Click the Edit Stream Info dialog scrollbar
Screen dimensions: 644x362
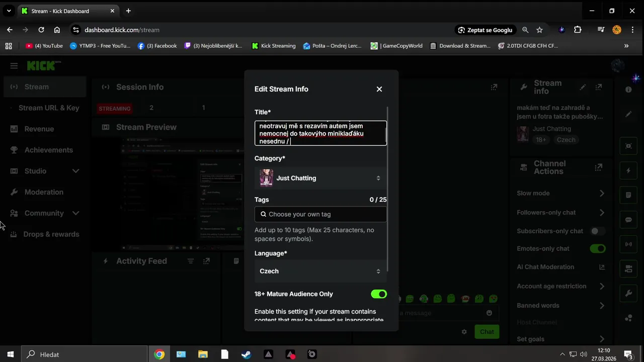tap(388, 189)
